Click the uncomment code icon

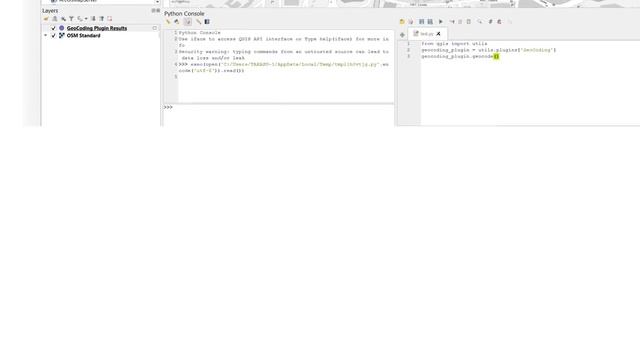point(499,22)
